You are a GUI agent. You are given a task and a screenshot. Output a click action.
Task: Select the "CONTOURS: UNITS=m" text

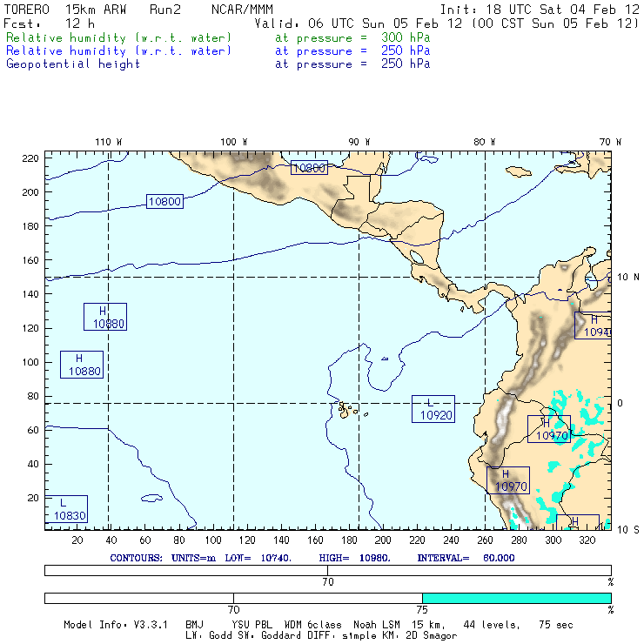coord(163,558)
